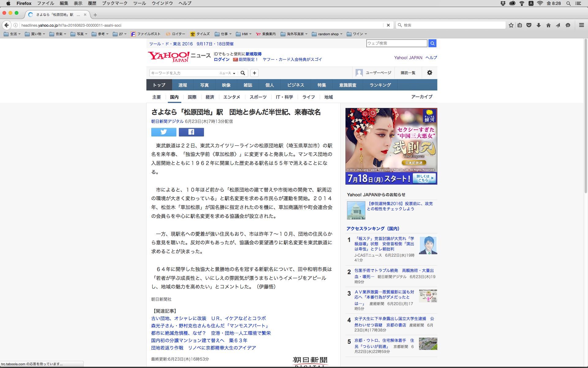The width and height of the screenshot is (588, 368).
Task: Open the ログイン link
Action: click(221, 59)
